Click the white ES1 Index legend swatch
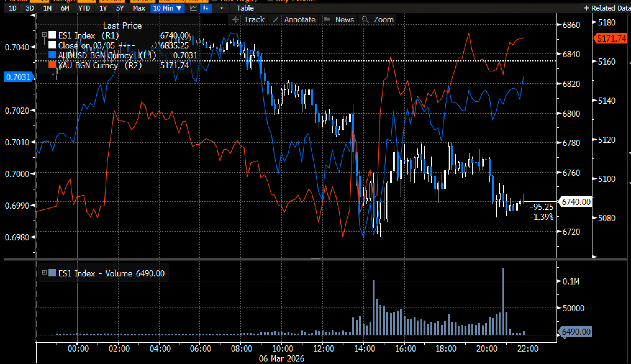 [x=52, y=35]
